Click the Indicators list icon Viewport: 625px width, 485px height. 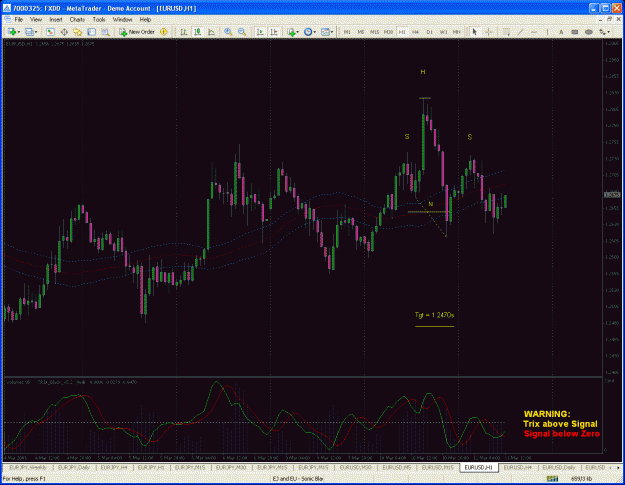pyautogui.click(x=291, y=32)
